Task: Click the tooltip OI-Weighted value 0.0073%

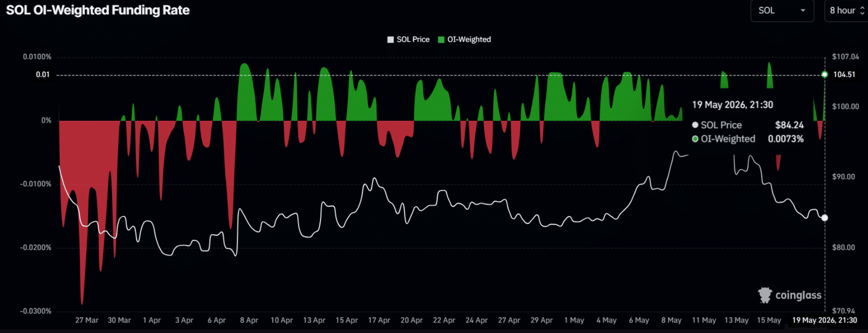Action: pyautogui.click(x=786, y=139)
